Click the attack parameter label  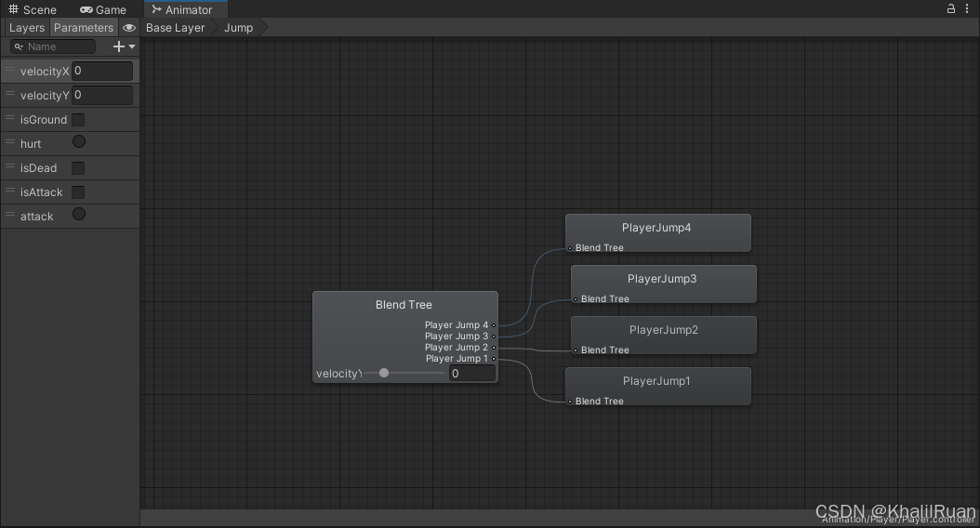[x=37, y=217]
